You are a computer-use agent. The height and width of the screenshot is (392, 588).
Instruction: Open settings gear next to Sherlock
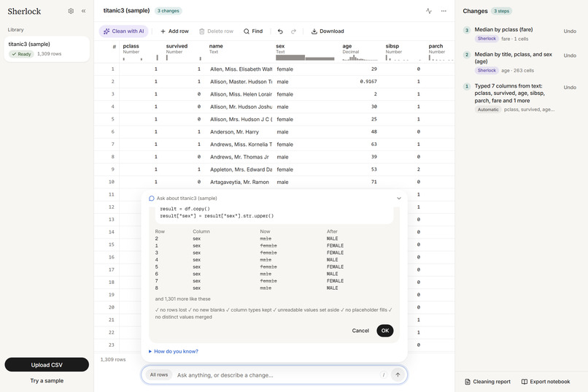[x=71, y=11]
